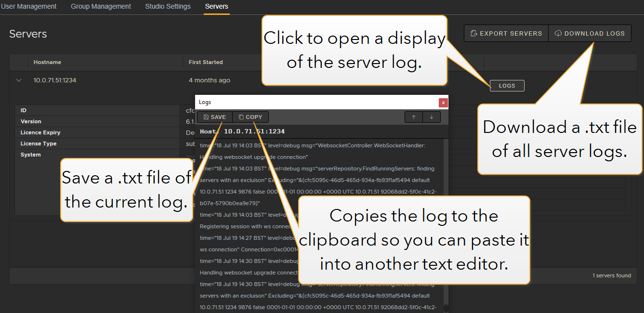Screen dimensions: 644x313
Task: Collapse the 10.0.71.51:1234 server row chevron
Action: point(19,80)
